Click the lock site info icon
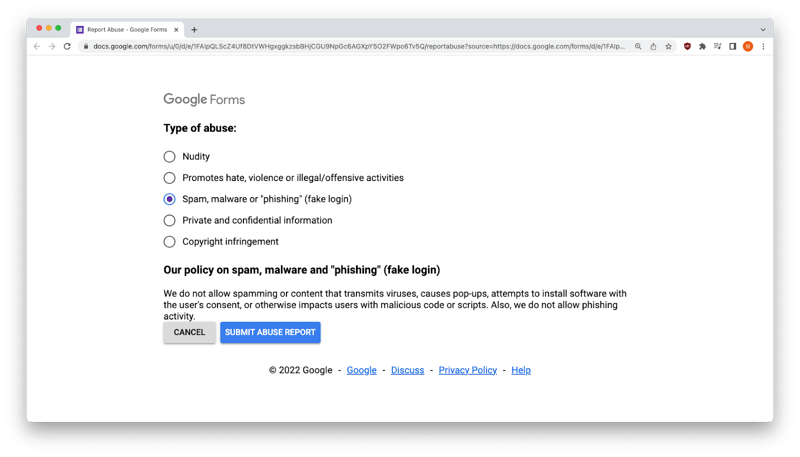 click(86, 46)
